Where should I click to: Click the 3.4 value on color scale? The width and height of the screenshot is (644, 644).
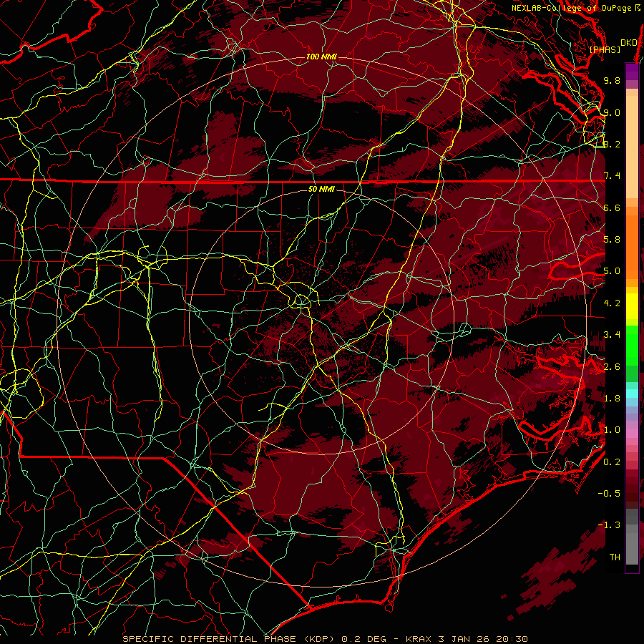coord(612,335)
